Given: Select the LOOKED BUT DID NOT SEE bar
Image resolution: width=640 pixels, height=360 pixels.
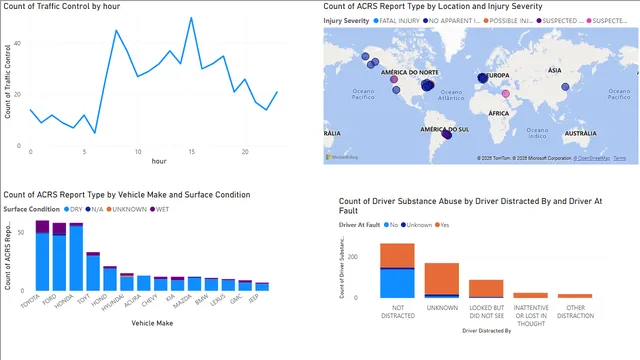Looking at the screenshot, I should pyautogui.click(x=486, y=289).
